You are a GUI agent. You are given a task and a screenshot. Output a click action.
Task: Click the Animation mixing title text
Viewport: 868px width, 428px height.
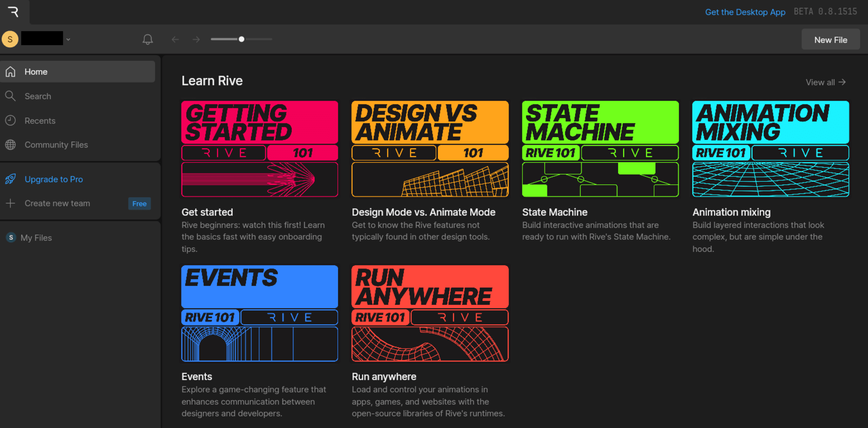(731, 212)
